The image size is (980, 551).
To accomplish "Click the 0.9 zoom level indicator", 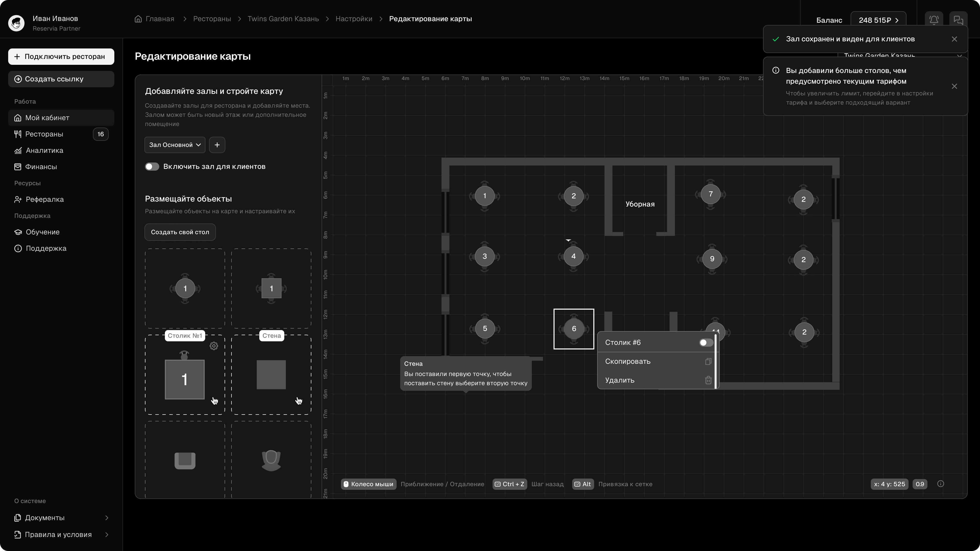I will tap(920, 484).
